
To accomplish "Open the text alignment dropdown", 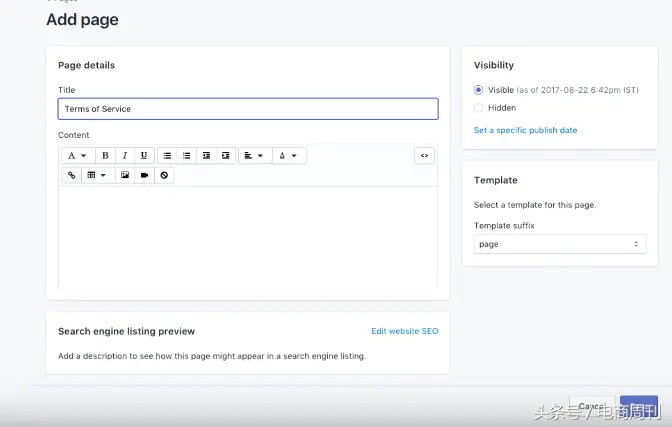I will [x=254, y=156].
